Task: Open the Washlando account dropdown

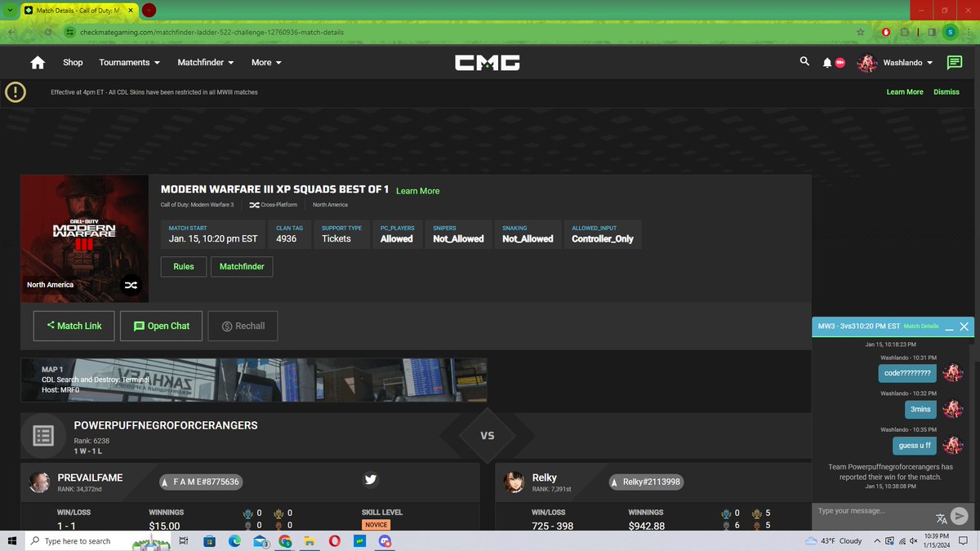Action: coord(908,63)
